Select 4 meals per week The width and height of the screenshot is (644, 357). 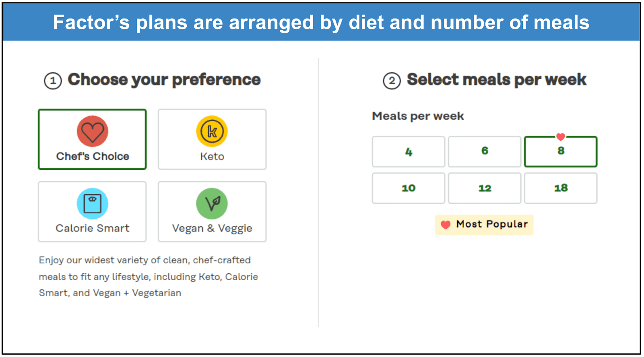click(x=409, y=152)
